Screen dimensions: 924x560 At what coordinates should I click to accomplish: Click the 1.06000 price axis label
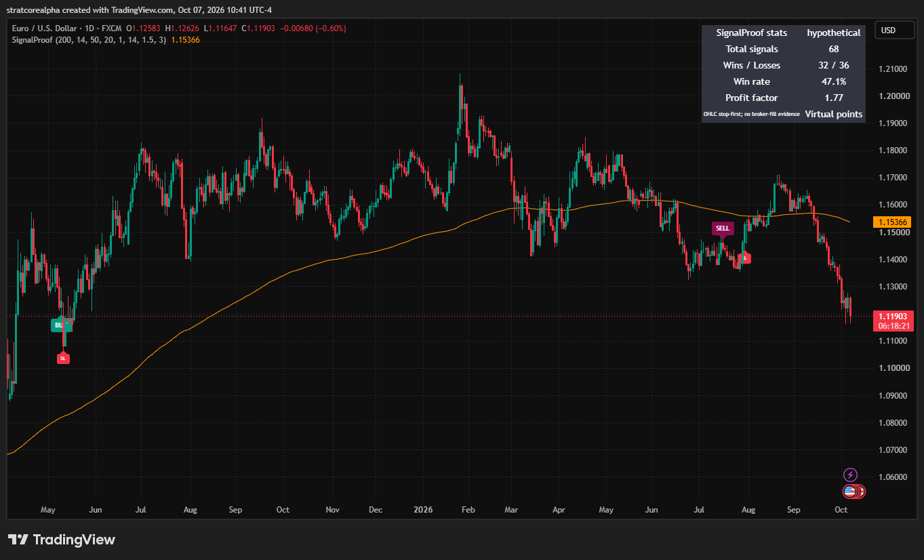(892, 477)
